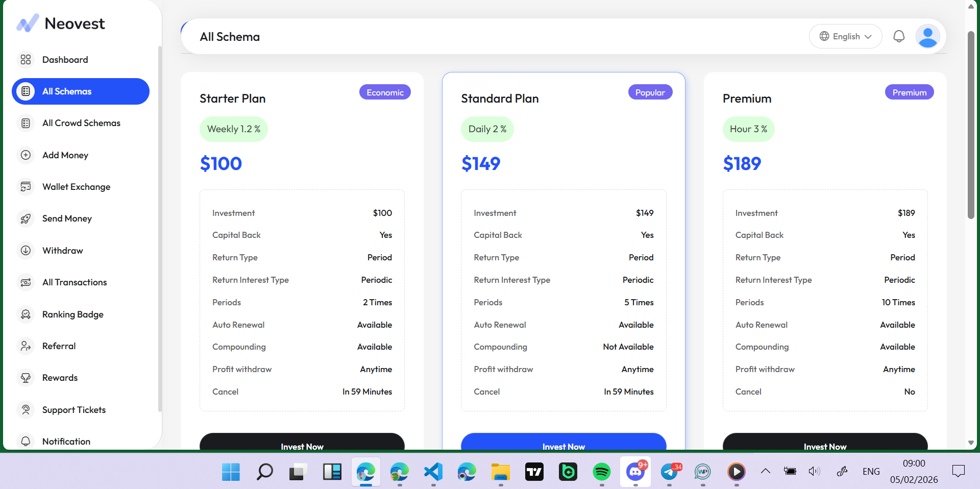Open Withdraw menu item

[81, 251]
